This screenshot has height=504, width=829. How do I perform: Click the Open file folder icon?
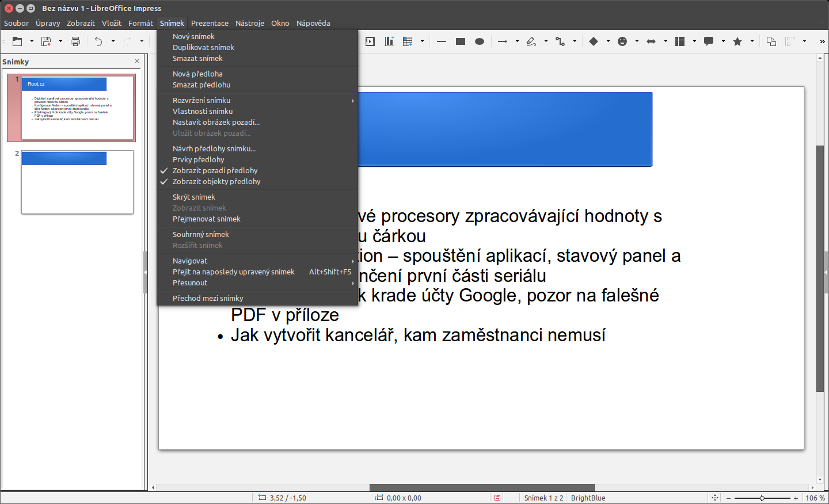point(17,41)
